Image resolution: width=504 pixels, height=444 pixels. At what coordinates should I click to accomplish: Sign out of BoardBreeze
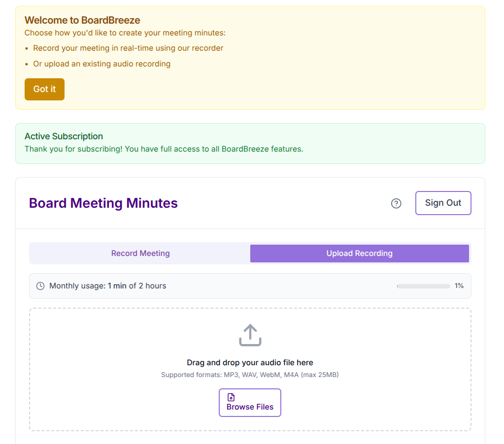[x=443, y=203]
